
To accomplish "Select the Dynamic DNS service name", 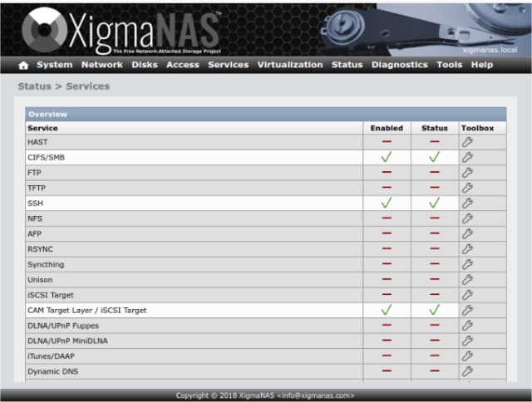I will [x=53, y=371].
